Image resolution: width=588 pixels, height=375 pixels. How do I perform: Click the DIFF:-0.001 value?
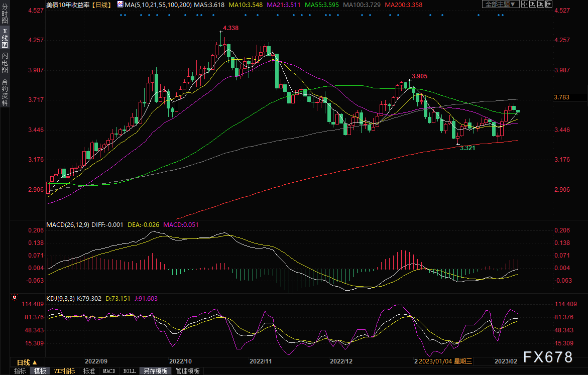[107, 224]
